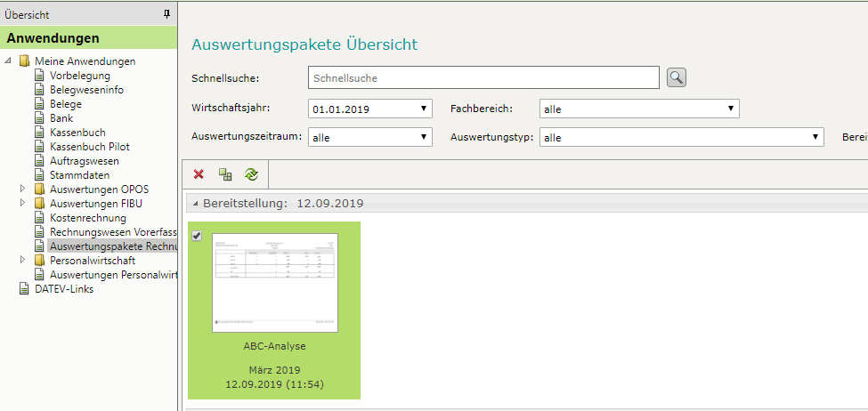Click the Auswertungen OPOS label
This screenshot has width=868, height=411.
[99, 189]
